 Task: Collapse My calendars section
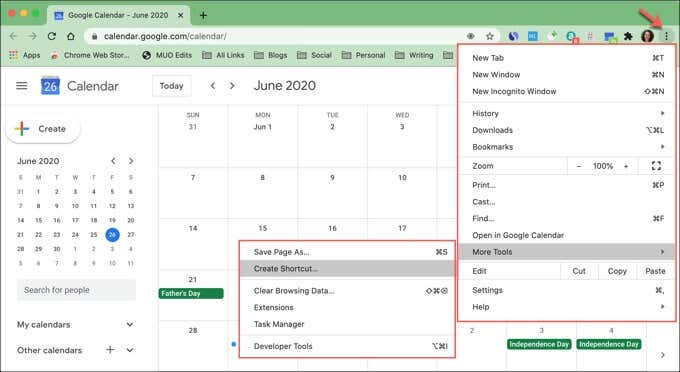130,324
